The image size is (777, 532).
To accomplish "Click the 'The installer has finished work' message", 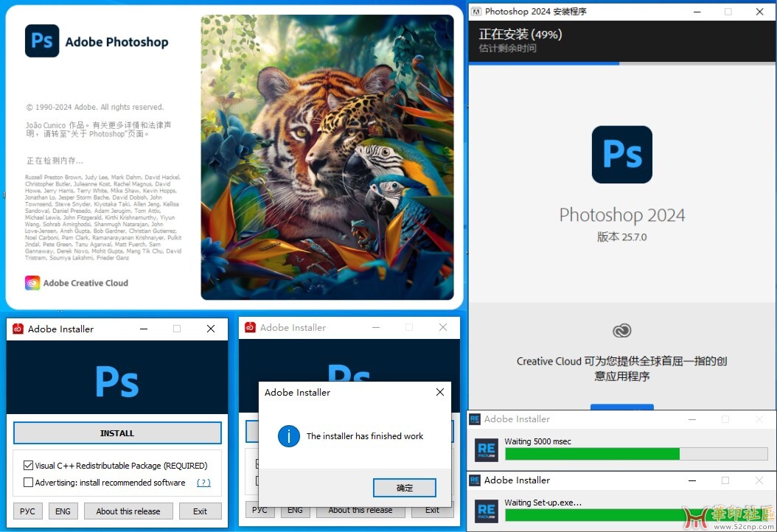I will (x=365, y=436).
